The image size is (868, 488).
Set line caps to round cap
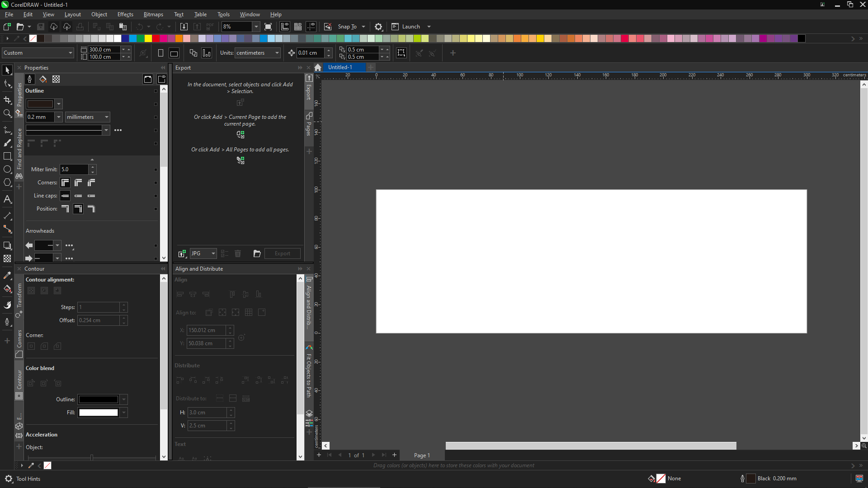(x=78, y=196)
